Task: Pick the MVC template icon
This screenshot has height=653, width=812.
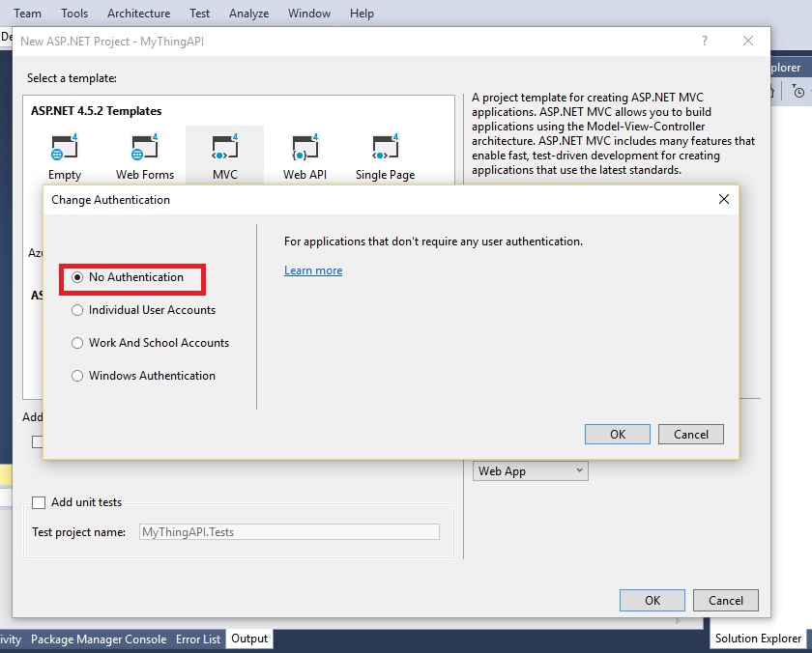Action: pos(225,149)
